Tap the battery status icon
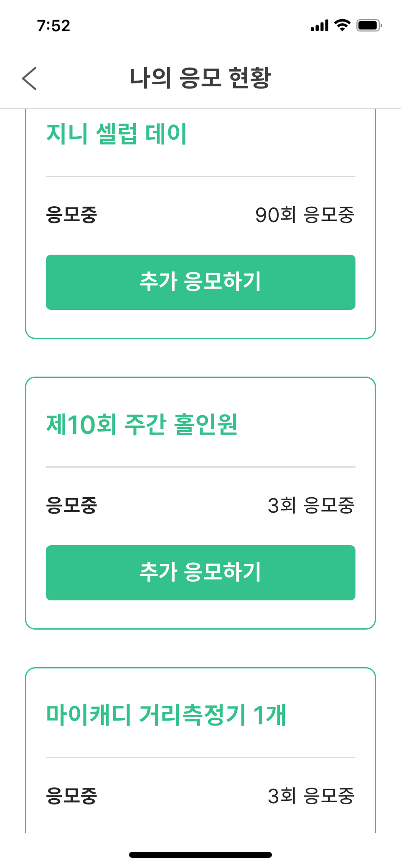The height and width of the screenshot is (868, 401). pos(369,25)
